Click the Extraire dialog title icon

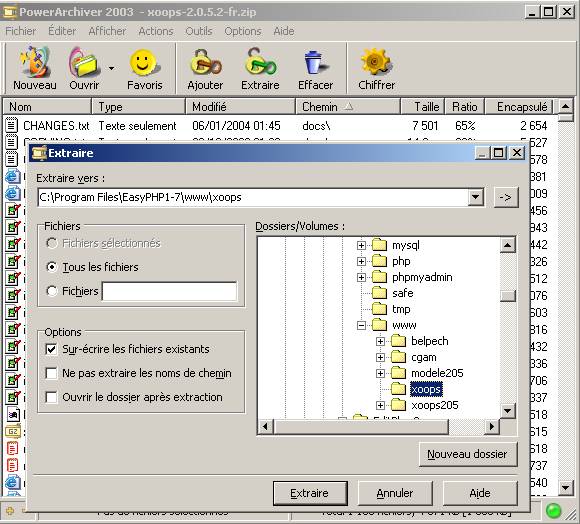coord(39,153)
